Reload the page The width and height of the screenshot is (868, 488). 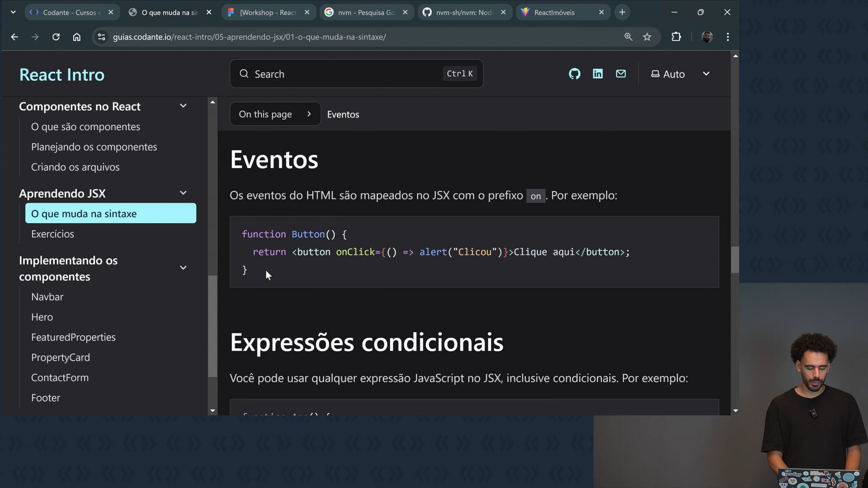point(56,37)
